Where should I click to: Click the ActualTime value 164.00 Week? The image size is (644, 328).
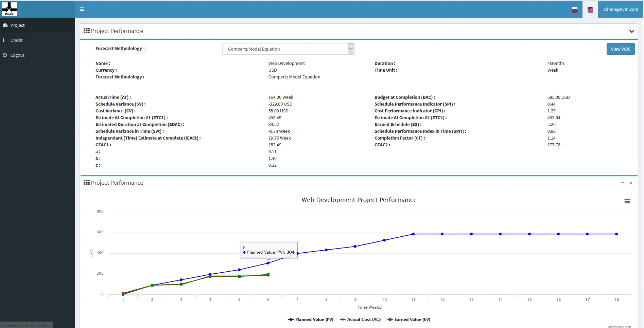click(281, 97)
